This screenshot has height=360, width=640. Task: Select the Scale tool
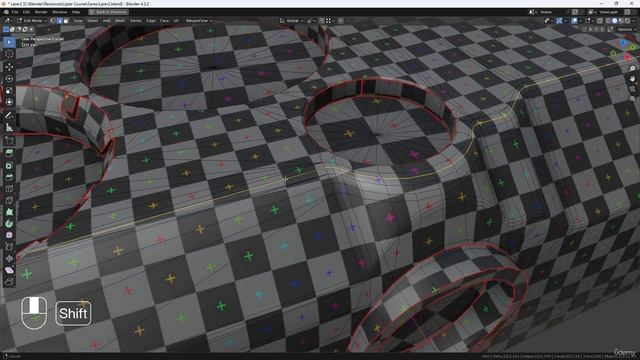click(x=9, y=90)
